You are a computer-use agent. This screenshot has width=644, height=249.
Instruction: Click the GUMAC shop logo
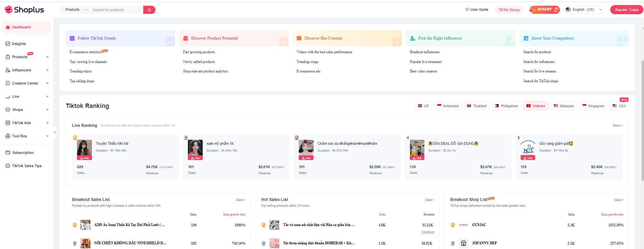point(464,225)
